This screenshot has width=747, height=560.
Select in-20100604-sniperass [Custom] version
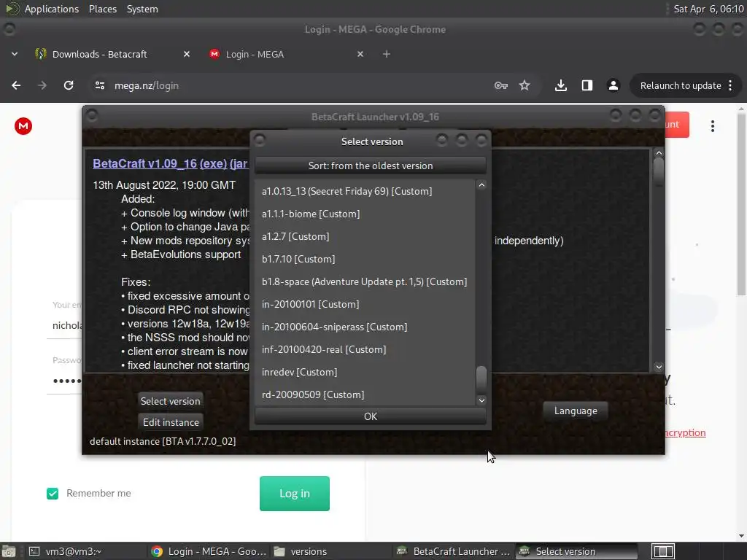tap(365, 327)
